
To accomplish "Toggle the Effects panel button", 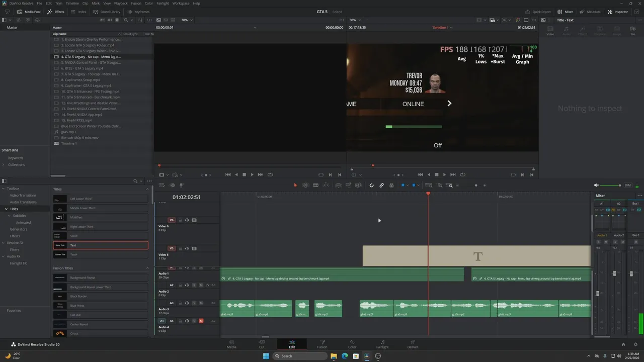I will 56,12.
